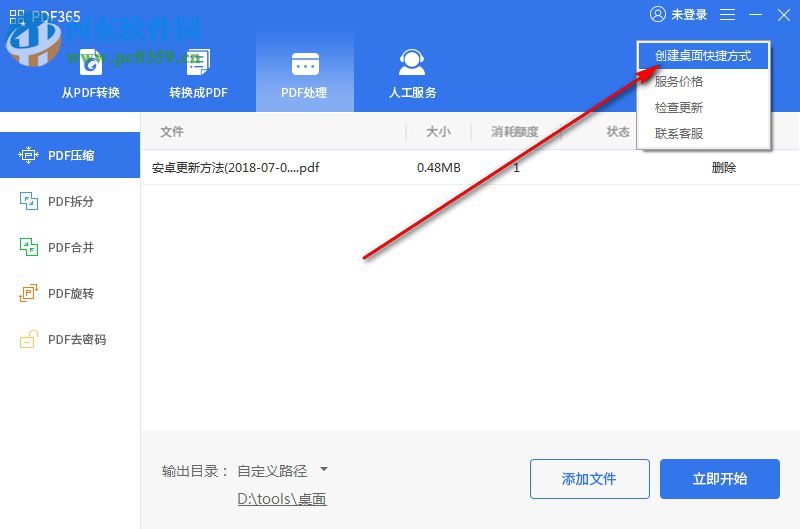Click the 转换成PDF document icon
Screen dimensions: 800x529
pyautogui.click(x=197, y=62)
